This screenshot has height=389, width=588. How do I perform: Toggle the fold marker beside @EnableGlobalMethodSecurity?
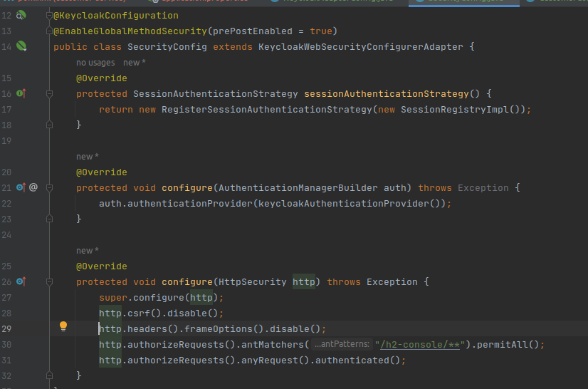click(x=49, y=31)
